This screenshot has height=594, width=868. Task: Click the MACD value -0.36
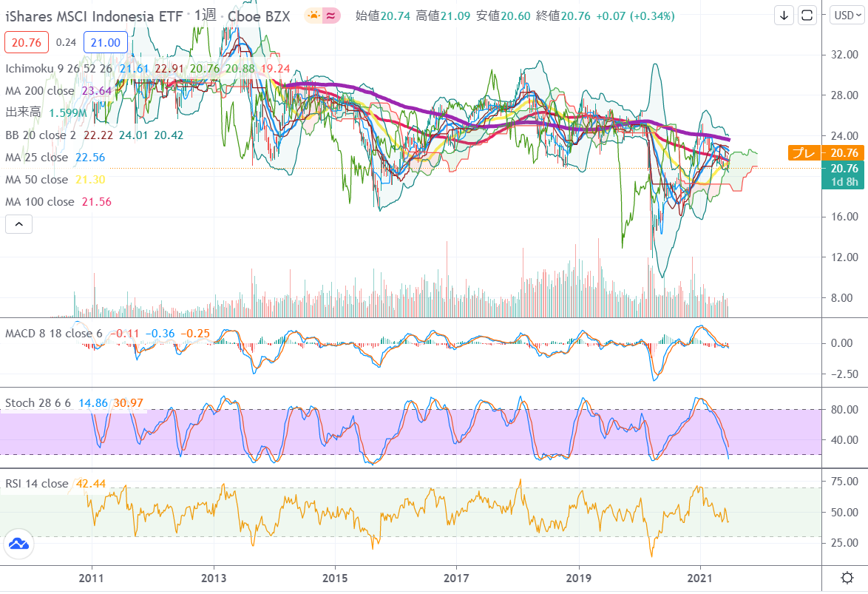[160, 334]
